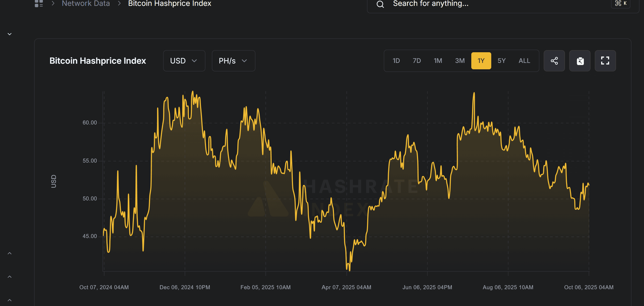The image size is (644, 306).
Task: Open the USD currency dropdown
Action: [x=184, y=61]
